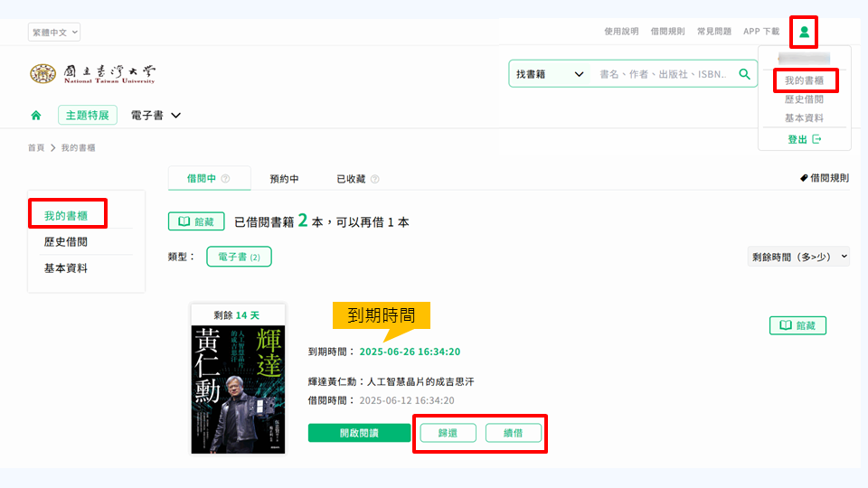Switch to the 預約中 tab
Viewport: 868px width, 488px height.
pyautogui.click(x=284, y=179)
